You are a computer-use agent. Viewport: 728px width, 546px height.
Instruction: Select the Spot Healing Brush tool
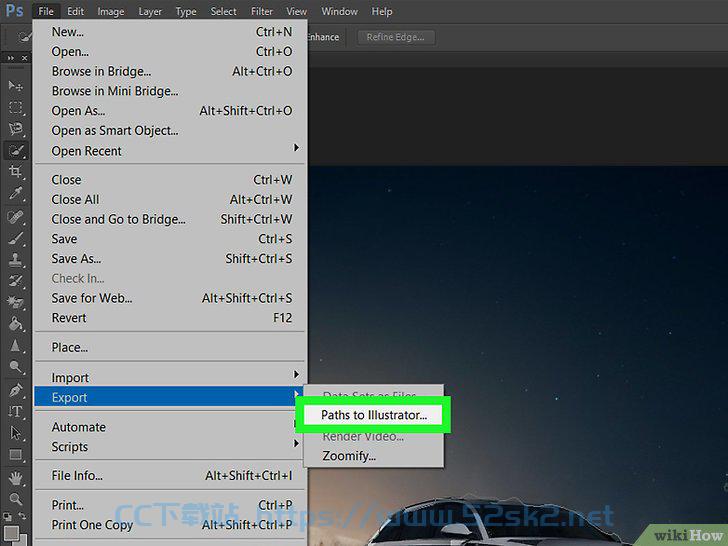click(15, 217)
